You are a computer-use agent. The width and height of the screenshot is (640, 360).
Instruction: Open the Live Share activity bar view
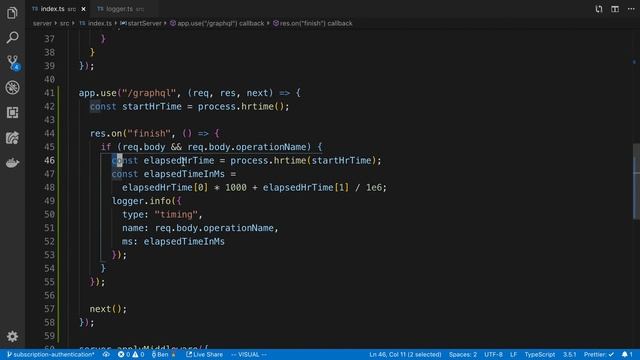(12, 138)
